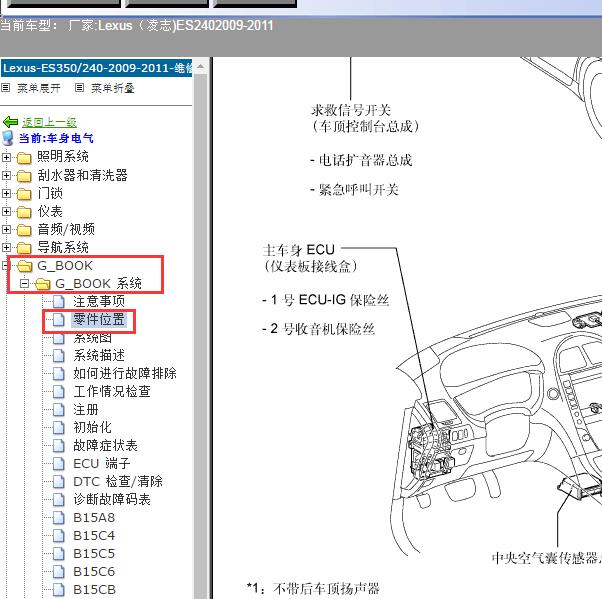This screenshot has height=599, width=602.
Task: Select the 门锁 tree label
Action: pos(50,193)
